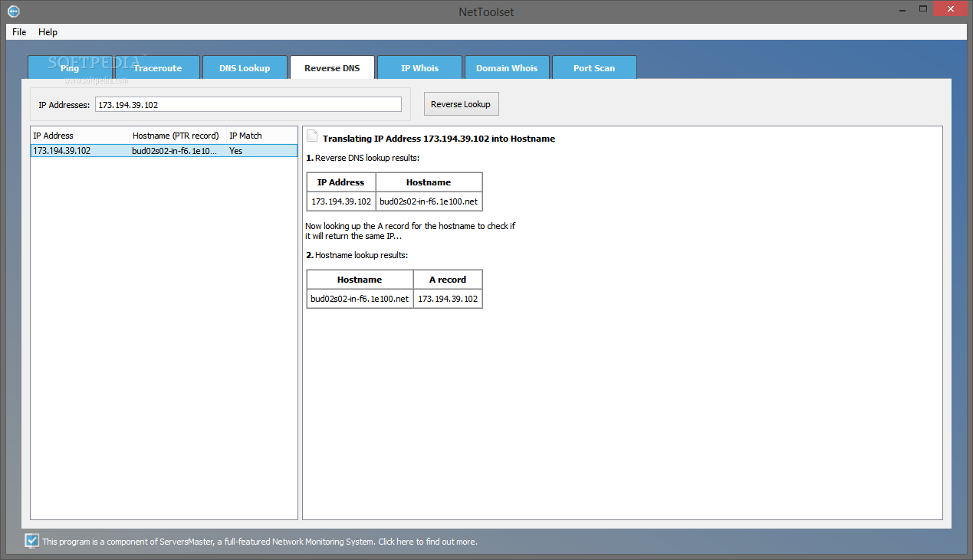Image resolution: width=973 pixels, height=560 pixels.
Task: Click the 'IP Addresses:' label
Action: (64, 104)
